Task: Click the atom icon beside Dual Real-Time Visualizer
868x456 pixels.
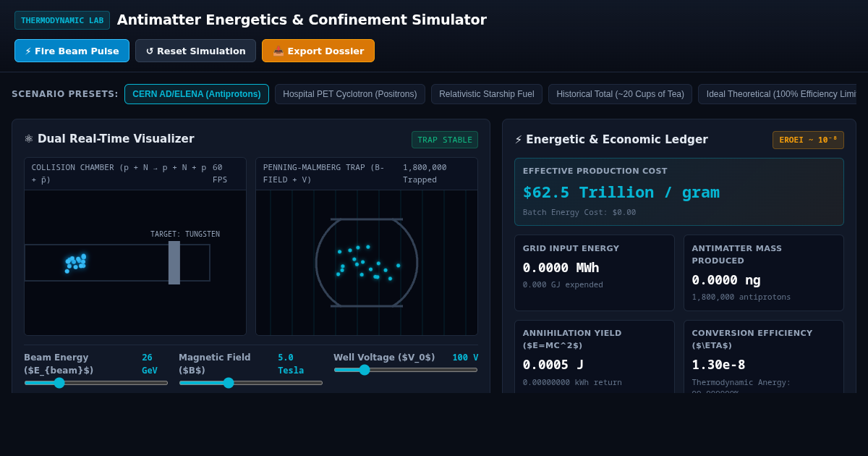Action: pos(29,139)
